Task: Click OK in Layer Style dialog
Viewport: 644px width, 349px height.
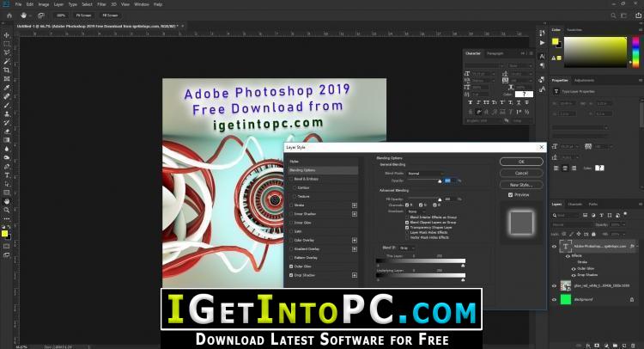Action: pyautogui.click(x=521, y=162)
